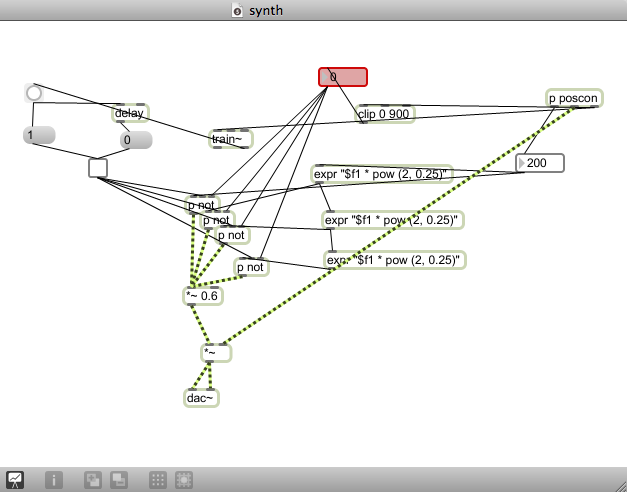Click the window resize grip corner
This screenshot has height=492, width=627.
click(619, 484)
